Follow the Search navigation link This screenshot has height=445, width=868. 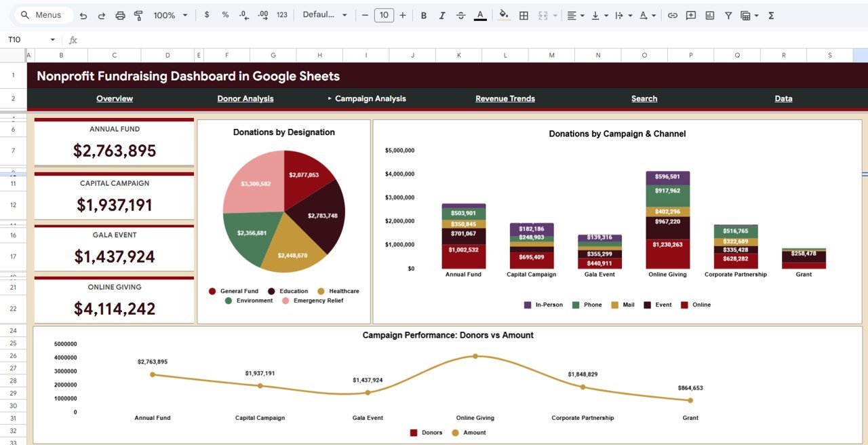[x=644, y=98]
